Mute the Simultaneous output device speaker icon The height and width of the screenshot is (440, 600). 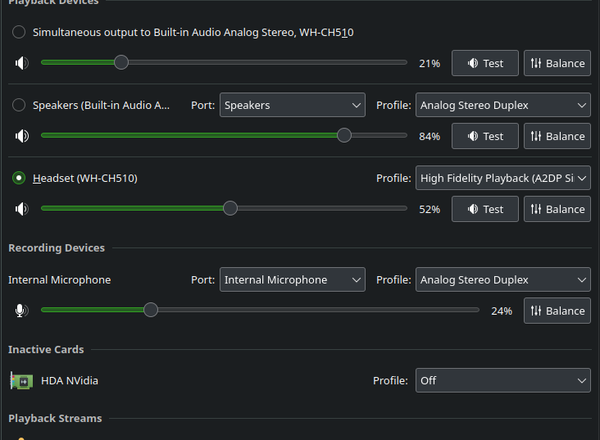tap(21, 63)
